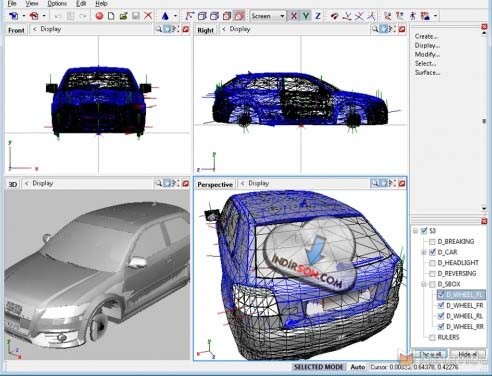The image size is (492, 376).
Task: Check the D_REVERSING checkbox
Action: tap(432, 273)
